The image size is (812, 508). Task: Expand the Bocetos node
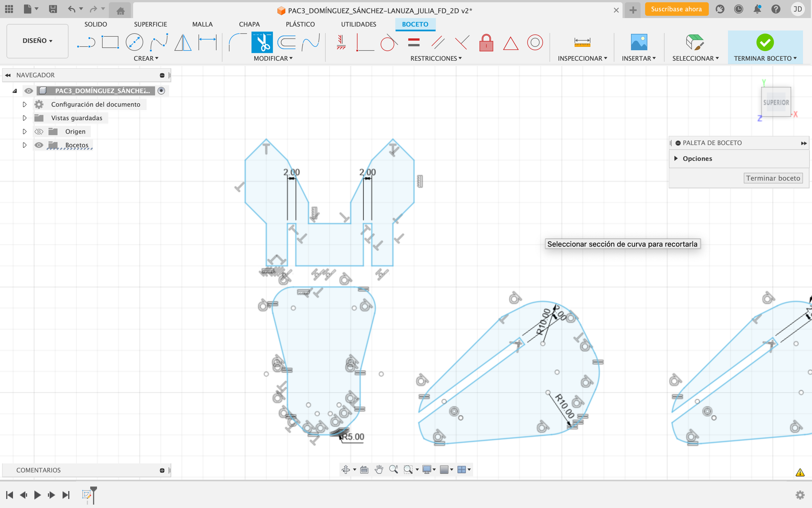click(x=24, y=145)
